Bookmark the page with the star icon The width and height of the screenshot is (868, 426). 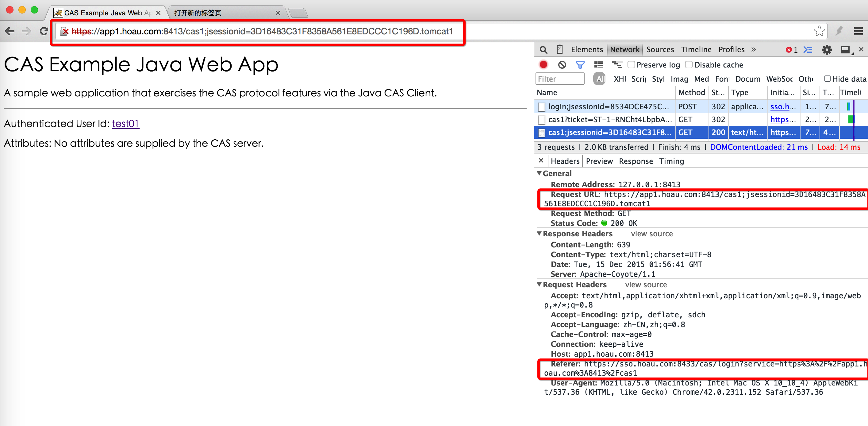(819, 31)
